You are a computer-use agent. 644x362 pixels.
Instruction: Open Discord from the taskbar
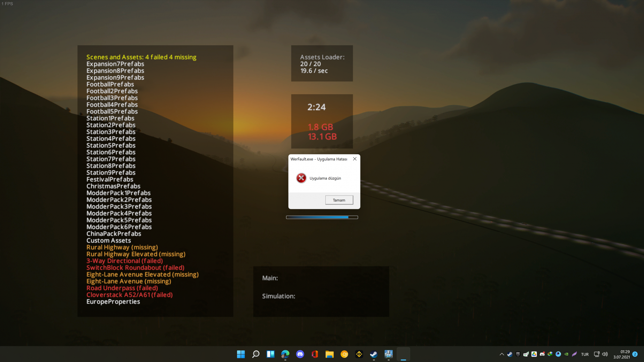click(300, 354)
